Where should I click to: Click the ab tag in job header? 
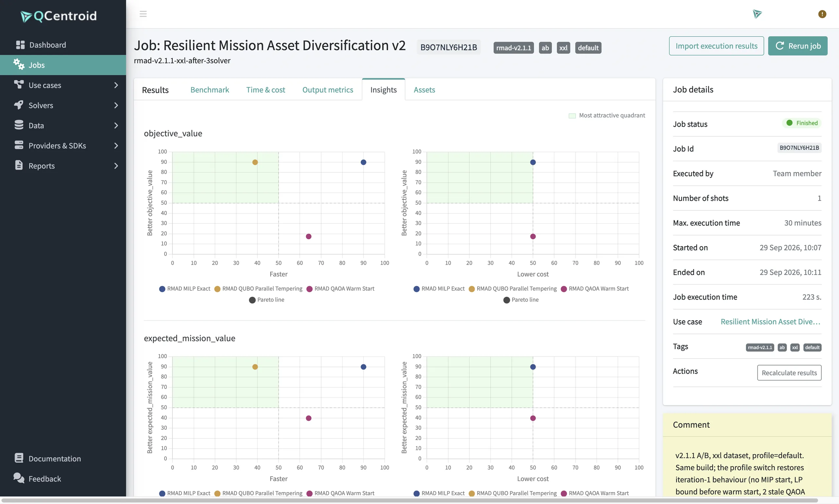coord(545,48)
